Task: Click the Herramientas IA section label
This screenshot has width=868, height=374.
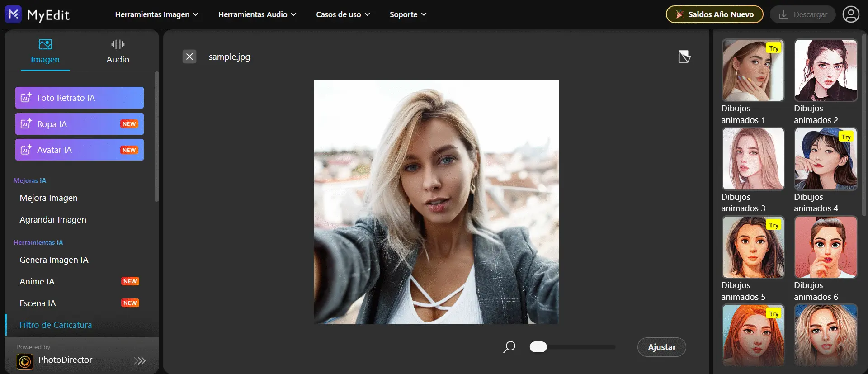Action: point(38,242)
